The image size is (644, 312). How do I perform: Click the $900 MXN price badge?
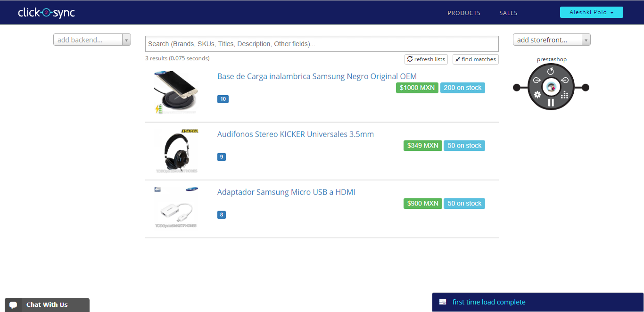422,204
